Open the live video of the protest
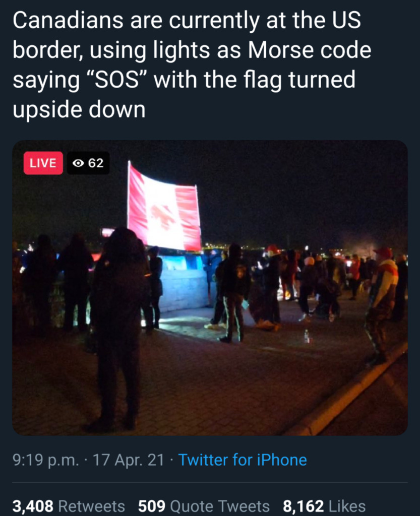The width and height of the screenshot is (420, 516). 210,288
